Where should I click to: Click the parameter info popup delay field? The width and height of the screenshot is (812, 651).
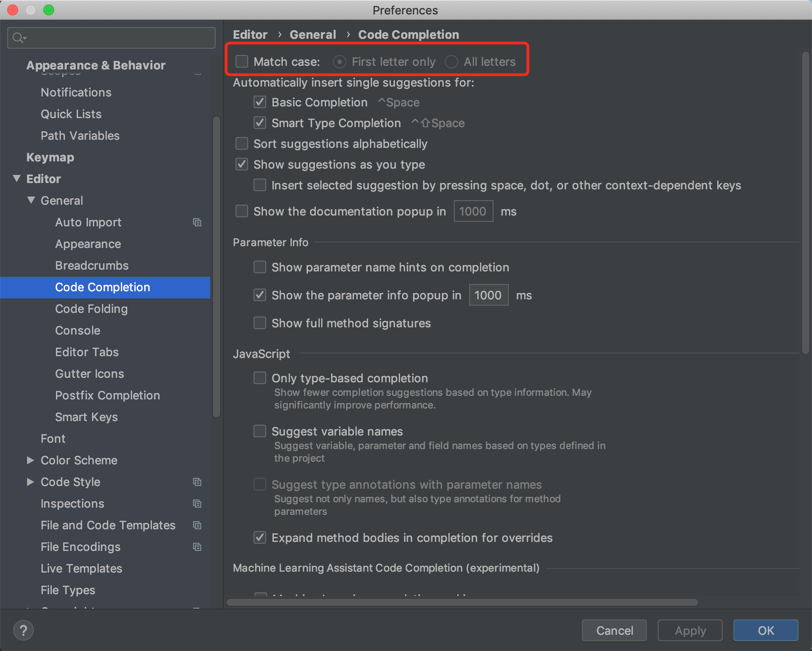click(489, 295)
